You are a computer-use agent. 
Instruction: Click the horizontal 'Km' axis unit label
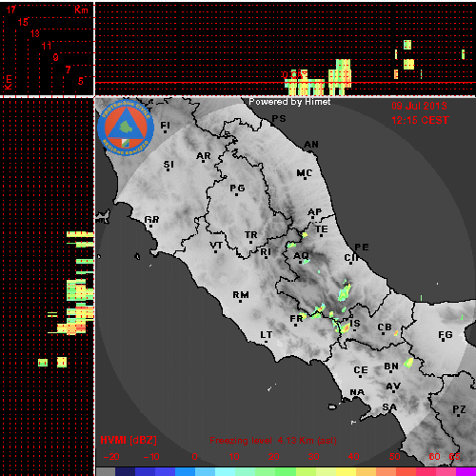(81, 10)
